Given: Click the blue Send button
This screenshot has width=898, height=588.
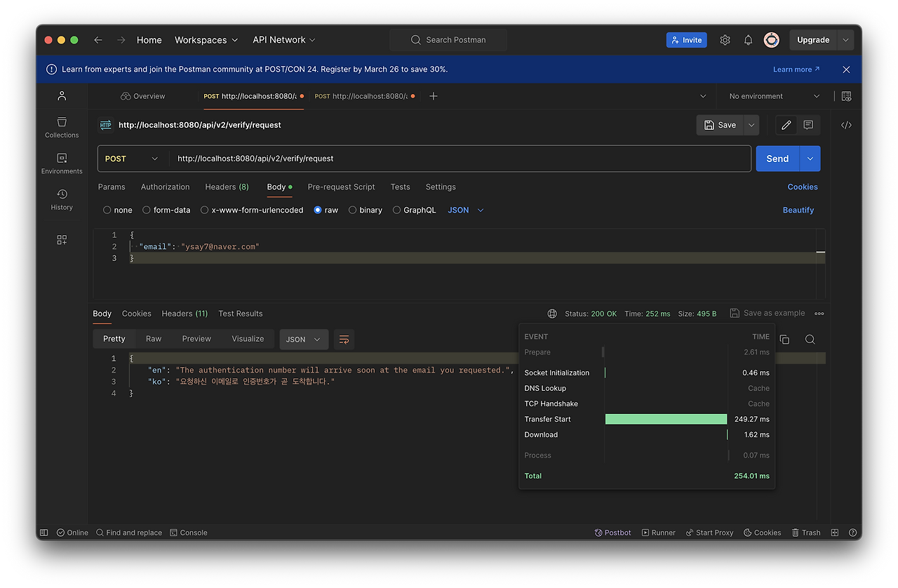Looking at the screenshot, I should pyautogui.click(x=777, y=159).
